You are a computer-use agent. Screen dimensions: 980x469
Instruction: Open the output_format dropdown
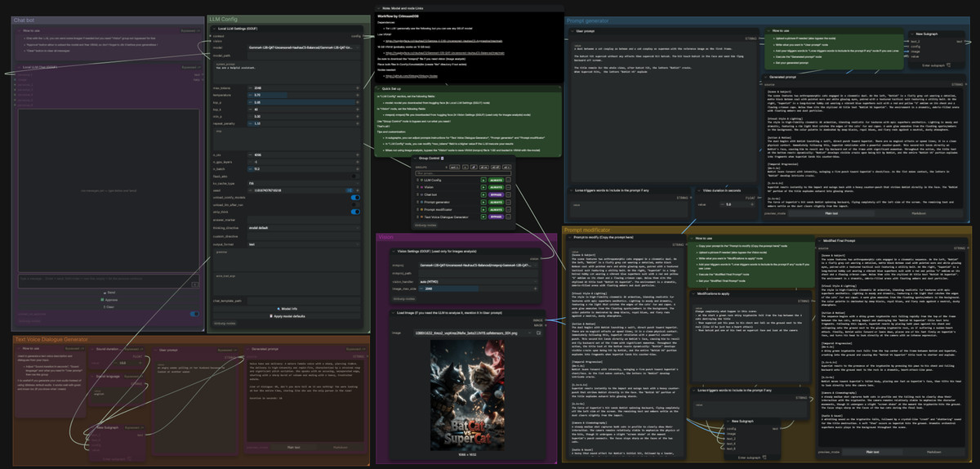point(304,244)
